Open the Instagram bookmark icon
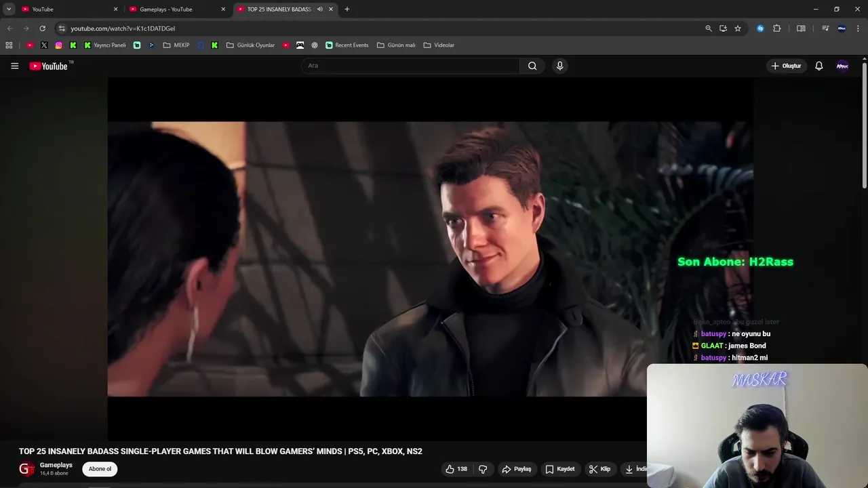This screenshot has height=488, width=868. [58, 45]
